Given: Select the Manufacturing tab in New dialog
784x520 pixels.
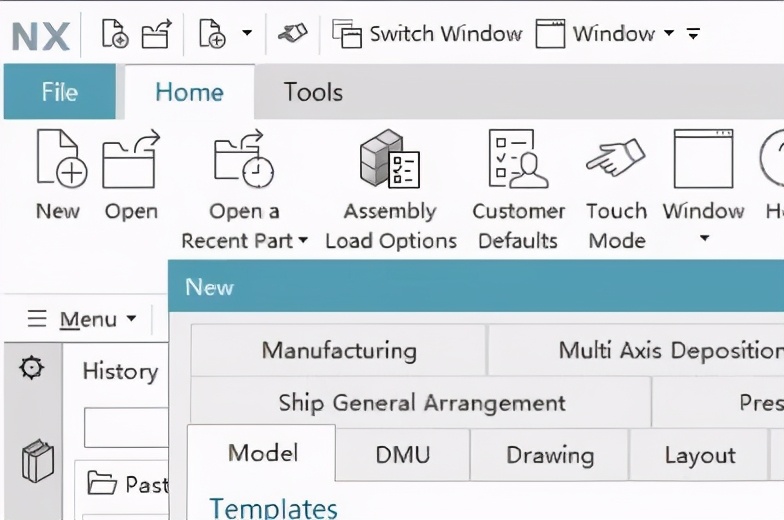Looking at the screenshot, I should tap(338, 350).
